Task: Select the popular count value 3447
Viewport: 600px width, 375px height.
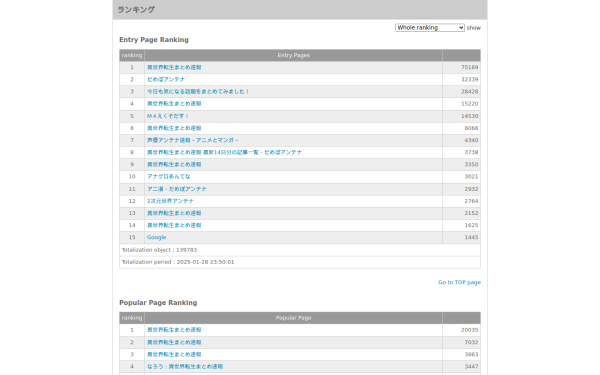Action: 471,367
